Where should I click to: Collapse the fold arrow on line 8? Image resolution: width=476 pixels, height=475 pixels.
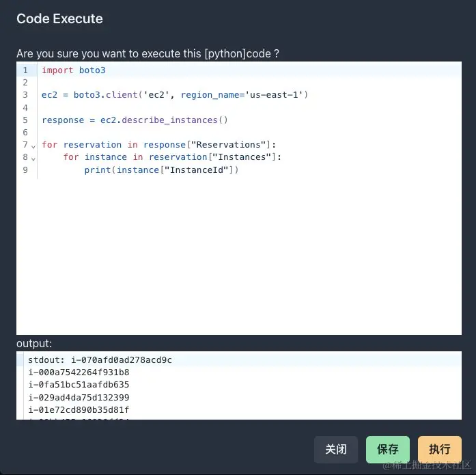(33, 159)
